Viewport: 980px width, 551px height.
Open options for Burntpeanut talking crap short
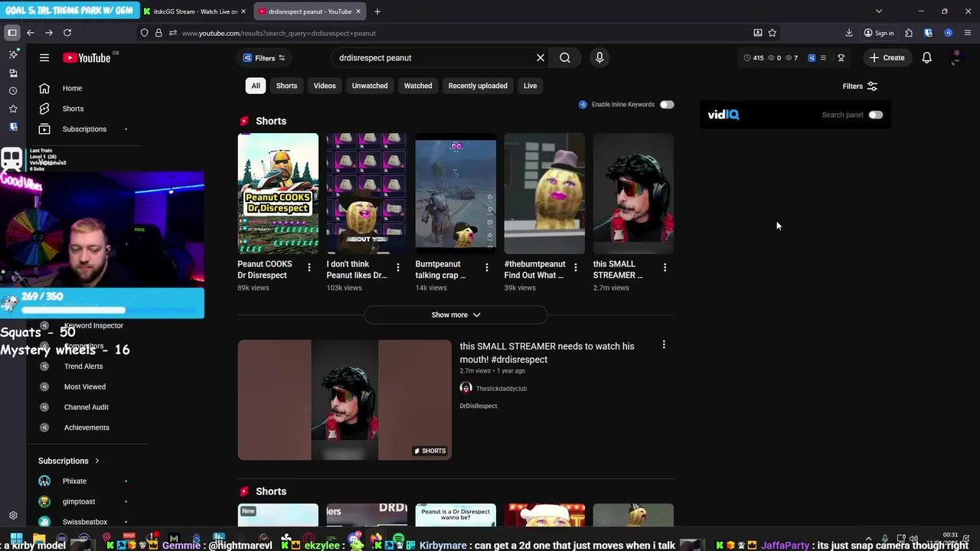click(x=487, y=267)
